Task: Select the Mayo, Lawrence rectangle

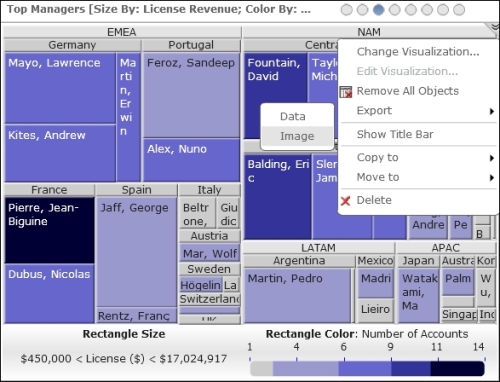Action: click(x=60, y=88)
